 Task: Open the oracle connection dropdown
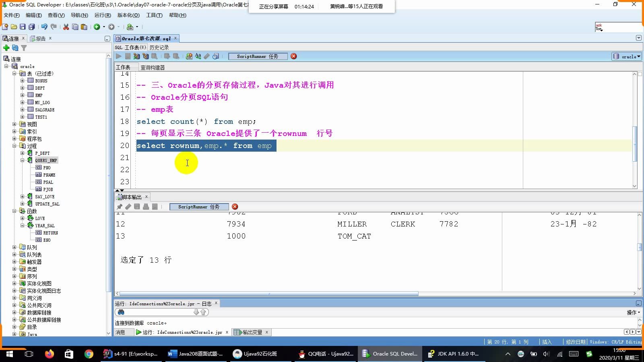pyautogui.click(x=627, y=57)
